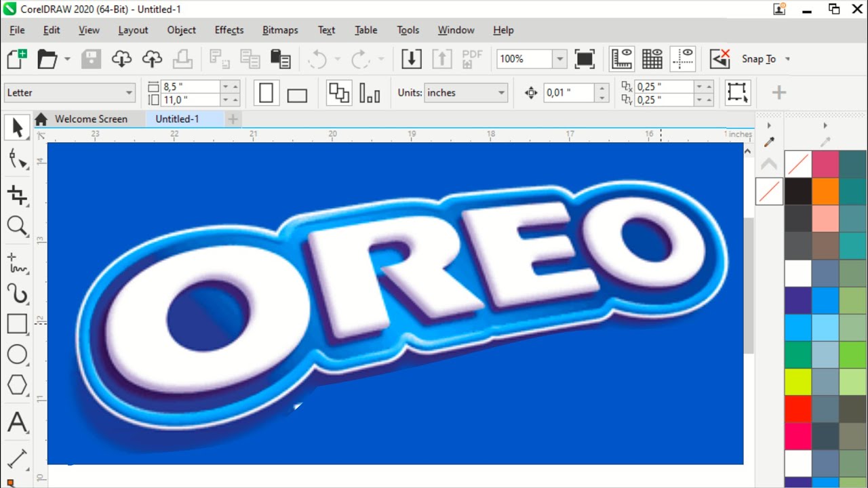Click the Undo arrow
Image resolution: width=868 pixels, height=488 pixels.
(x=317, y=59)
